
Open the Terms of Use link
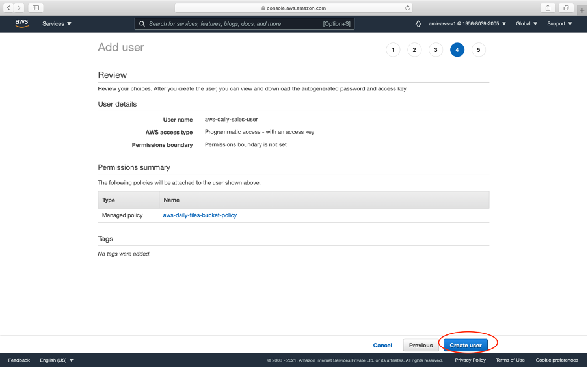click(x=510, y=360)
